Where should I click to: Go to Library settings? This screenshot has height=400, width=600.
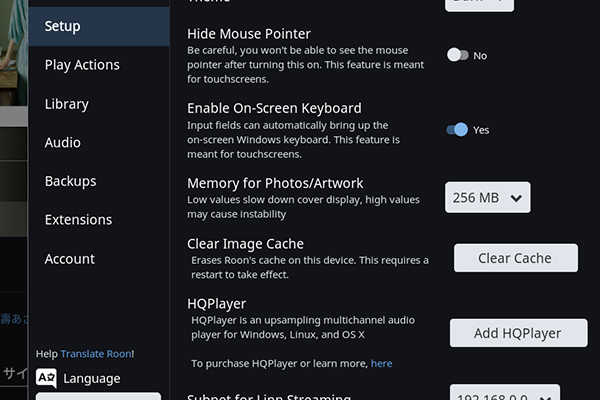67,104
